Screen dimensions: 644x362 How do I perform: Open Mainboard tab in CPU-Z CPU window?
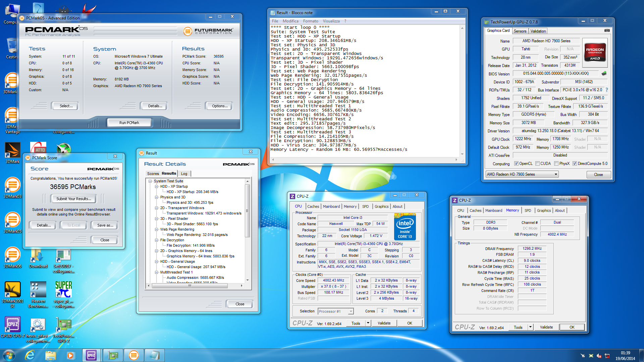tap(331, 206)
